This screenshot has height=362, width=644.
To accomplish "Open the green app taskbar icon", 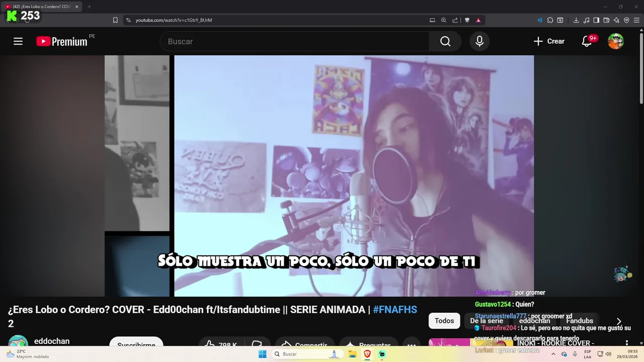I will coord(382,354).
